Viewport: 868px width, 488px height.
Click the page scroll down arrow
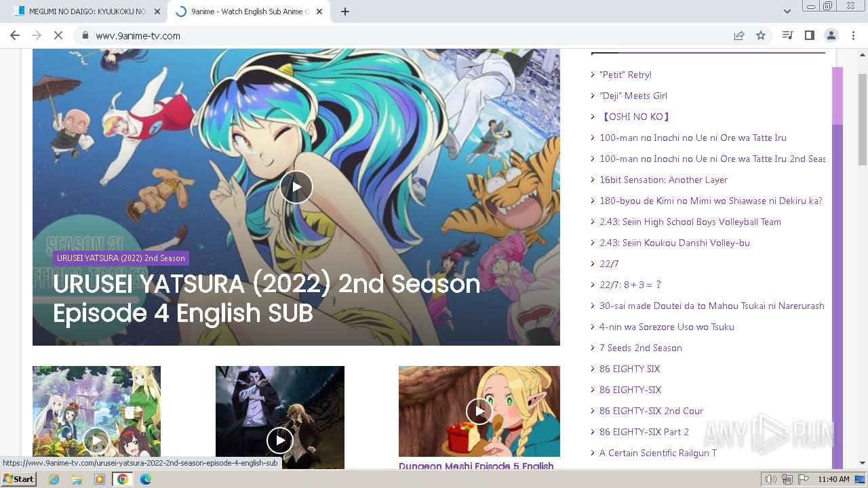pos(863,464)
